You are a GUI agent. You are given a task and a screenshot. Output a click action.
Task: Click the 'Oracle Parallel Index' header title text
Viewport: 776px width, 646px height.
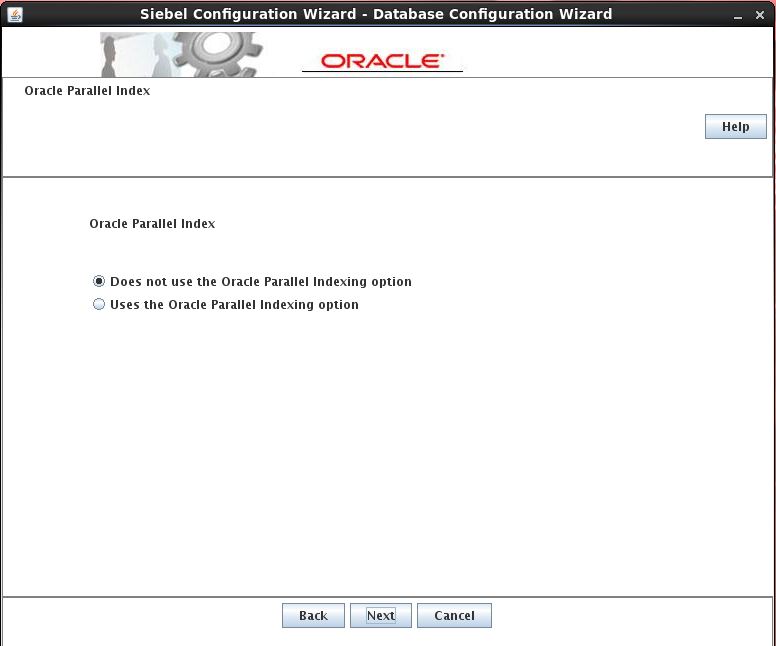coord(87,91)
